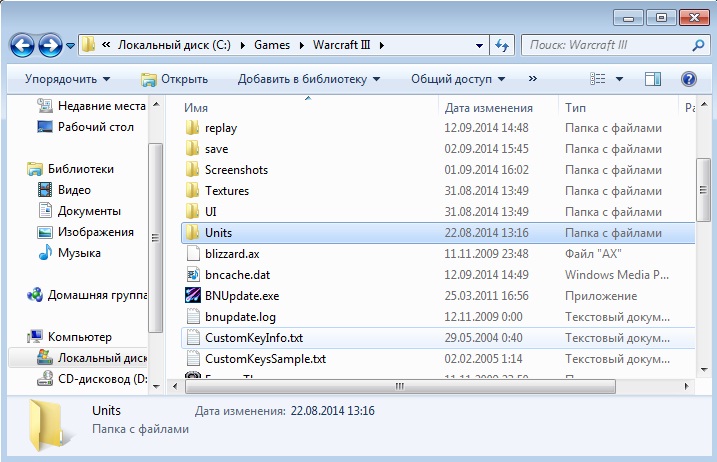Sort by Дата изменения column header
This screenshot has width=717, height=462.
tap(489, 108)
